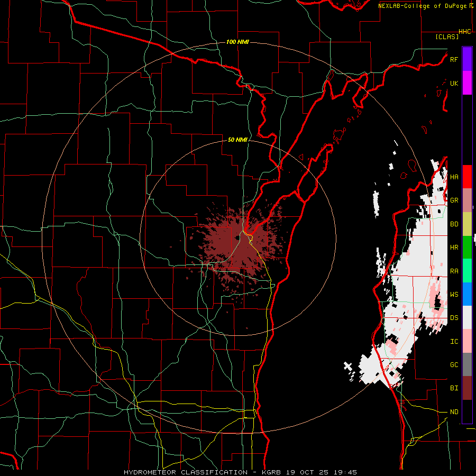Pick the brown BI legend swatch
Screen dimensions: 476x476
467,388
